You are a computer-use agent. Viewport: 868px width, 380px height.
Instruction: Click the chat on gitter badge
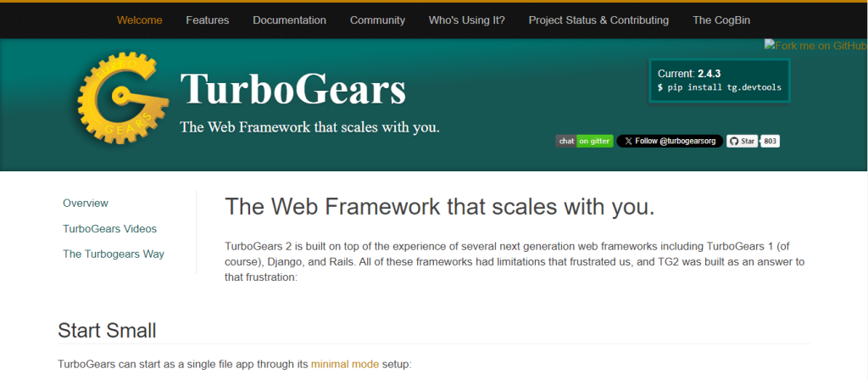[584, 142]
